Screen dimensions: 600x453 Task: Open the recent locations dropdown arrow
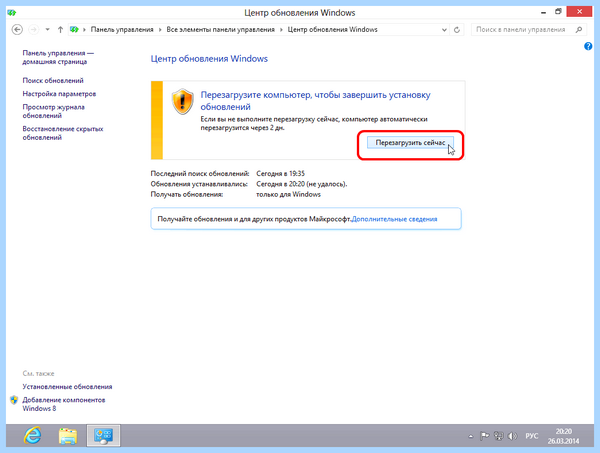(47, 29)
